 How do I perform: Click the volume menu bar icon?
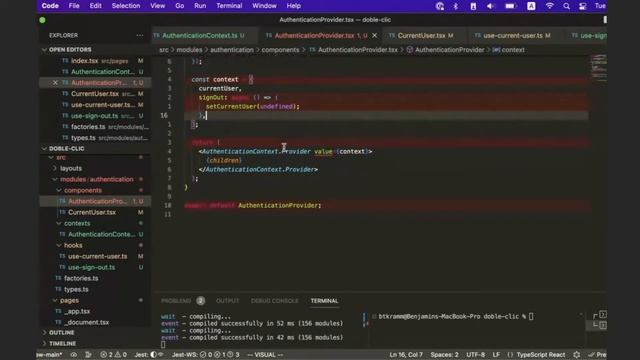(490, 6)
